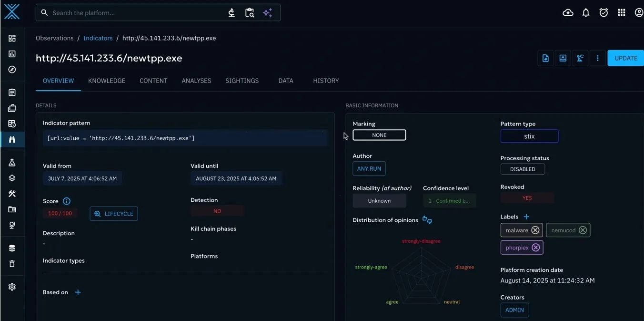Switch to the Content tab
The height and width of the screenshot is (321, 644).
click(x=153, y=81)
